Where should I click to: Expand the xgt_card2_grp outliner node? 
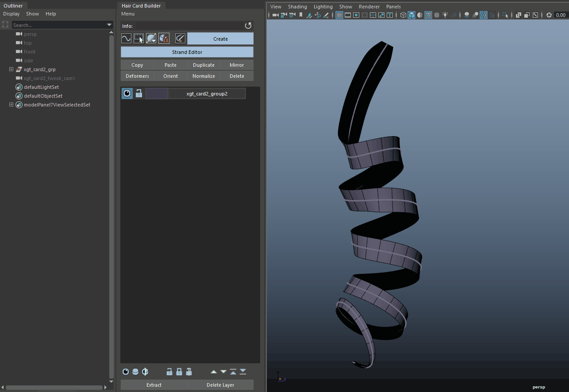(12, 69)
